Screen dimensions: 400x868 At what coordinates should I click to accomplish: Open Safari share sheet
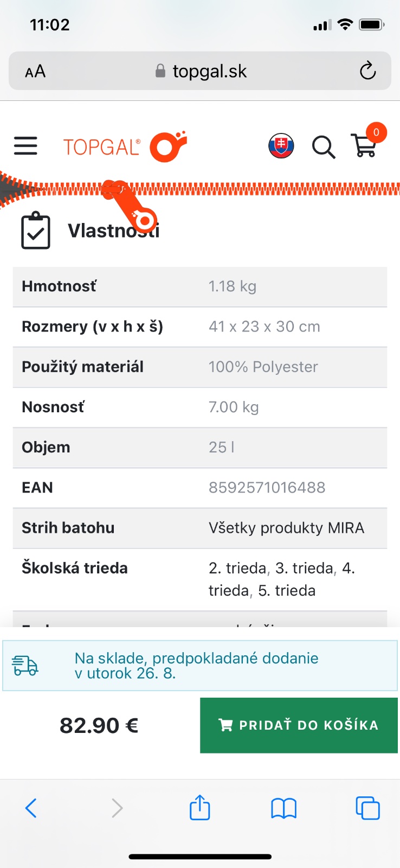tap(199, 808)
